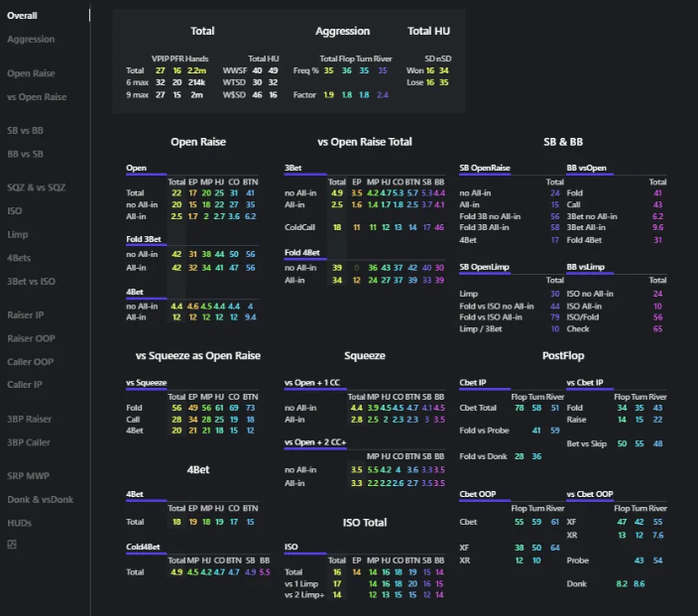This screenshot has width=698, height=616.
Task: Open the Caller OOP tab
Action: (x=31, y=362)
